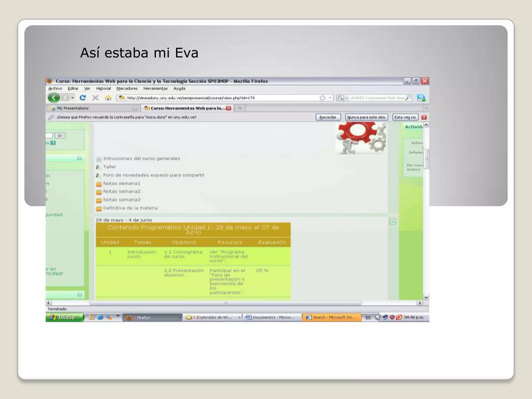Click the Stop loading X icon
Viewport: 532px width, 399px height.
[95, 98]
